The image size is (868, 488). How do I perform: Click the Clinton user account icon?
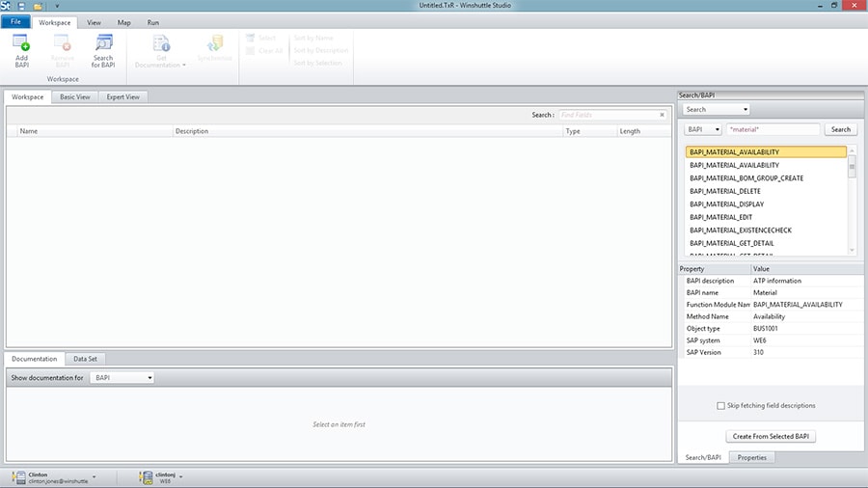(x=19, y=476)
